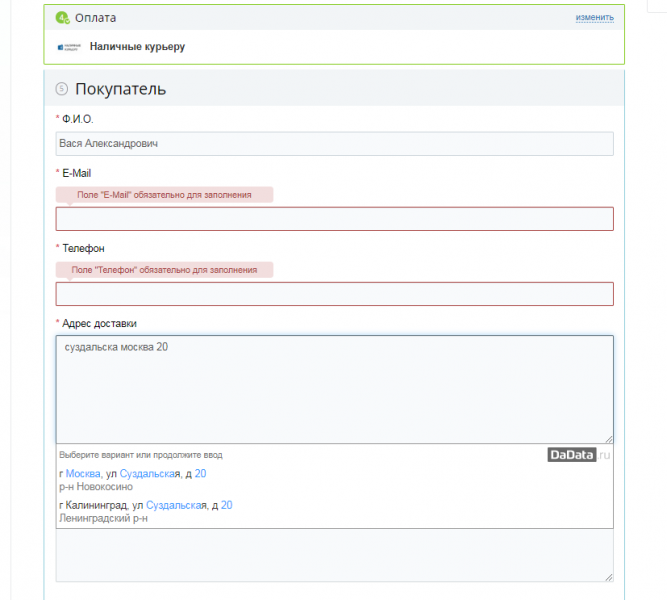Viewport: 667px width, 600px height.
Task: Click the E-Mail required error tooltip
Action: pyautogui.click(x=164, y=195)
